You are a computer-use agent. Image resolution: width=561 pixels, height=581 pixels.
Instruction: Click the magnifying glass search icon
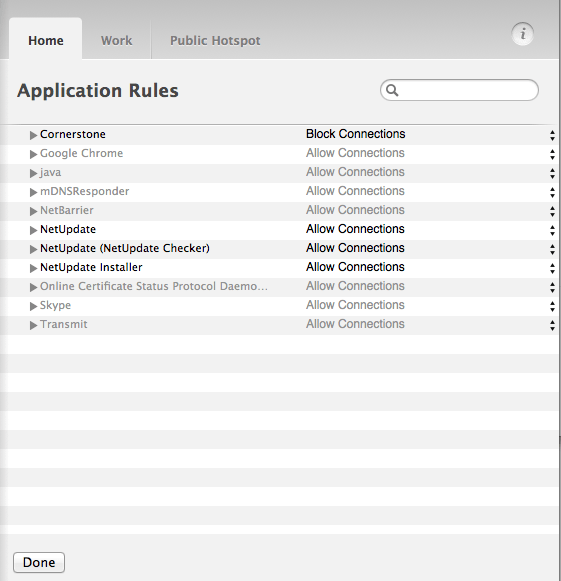coord(392,90)
